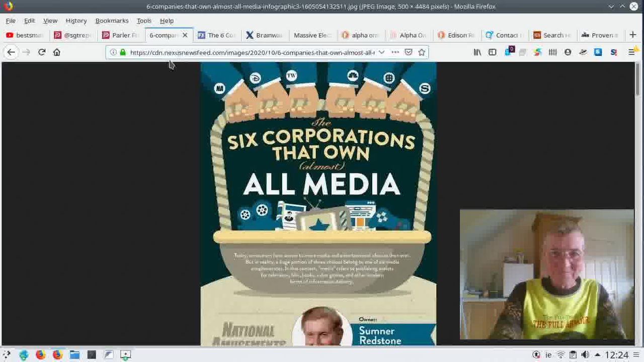Expand the URL bar history dropdown
The image size is (644, 362).
(x=382, y=52)
